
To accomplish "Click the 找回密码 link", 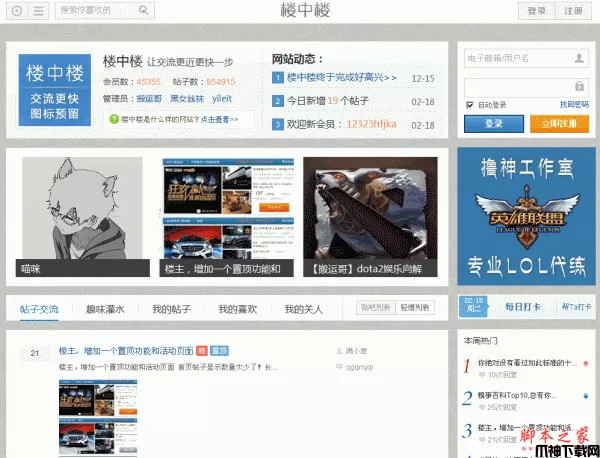I will tap(574, 105).
